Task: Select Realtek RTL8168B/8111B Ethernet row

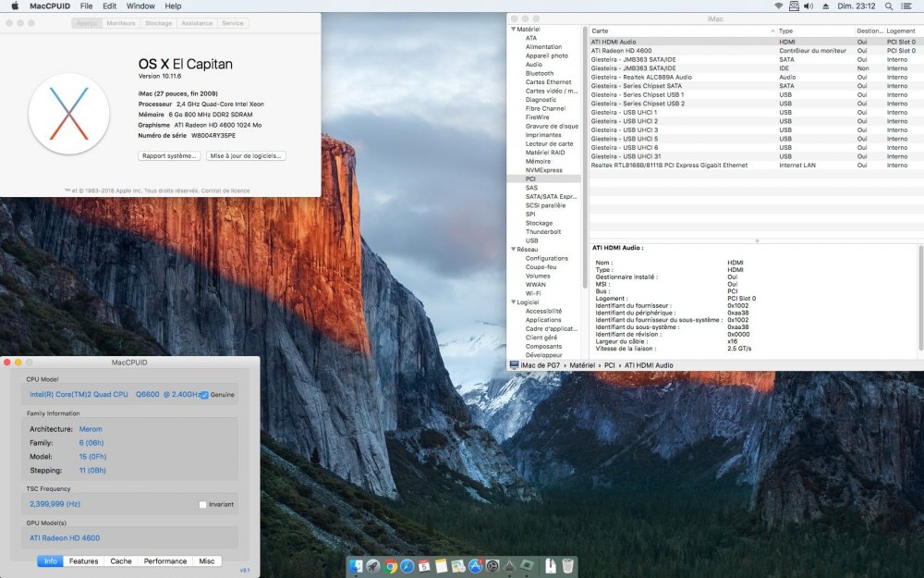Action: click(x=756, y=166)
